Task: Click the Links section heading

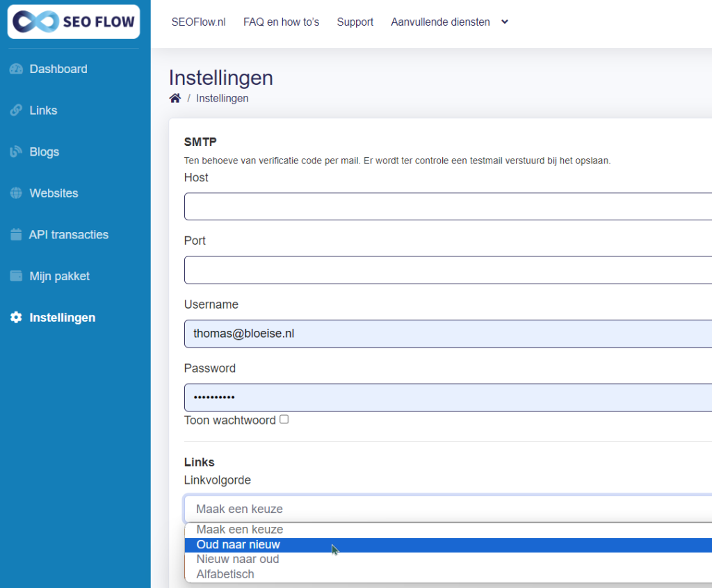Action: 200,462
